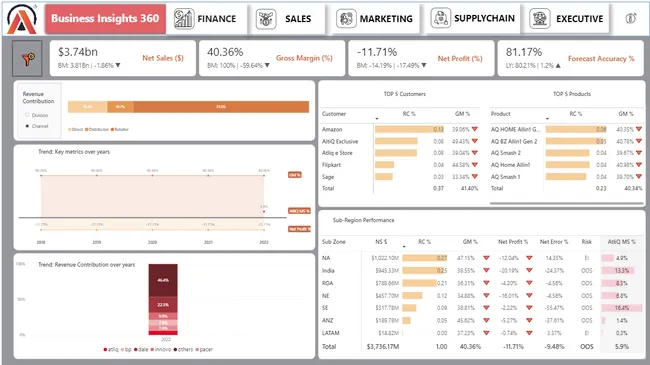Click the 46.4% segment of 2022 column
Viewport: 650px width, 365px height.
point(163,280)
